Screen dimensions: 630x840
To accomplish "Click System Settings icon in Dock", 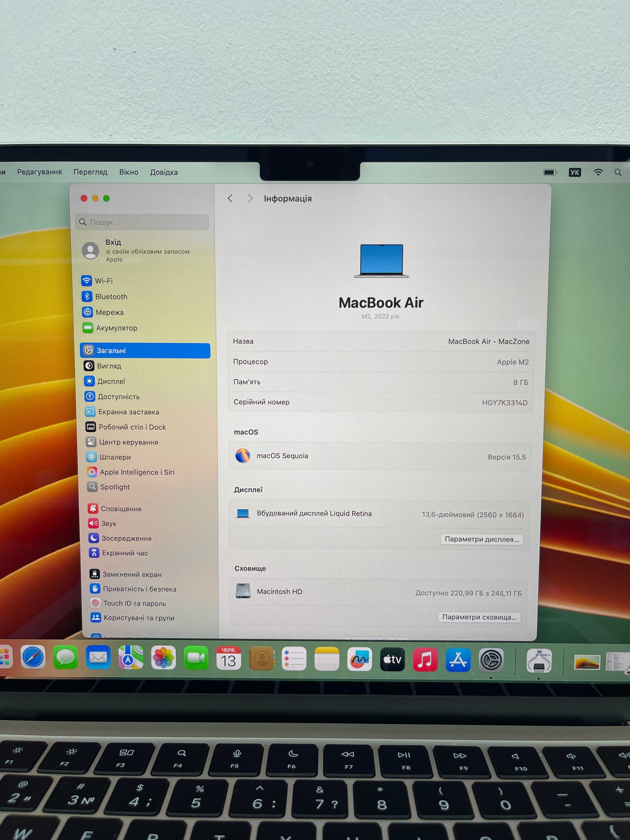I will pos(491,660).
